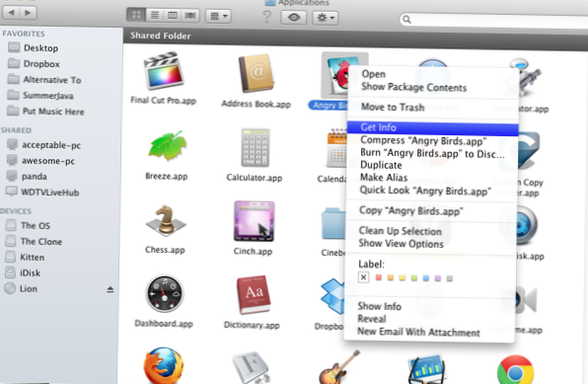The width and height of the screenshot is (588, 384).
Task: Switch to icon view
Action: (x=136, y=16)
